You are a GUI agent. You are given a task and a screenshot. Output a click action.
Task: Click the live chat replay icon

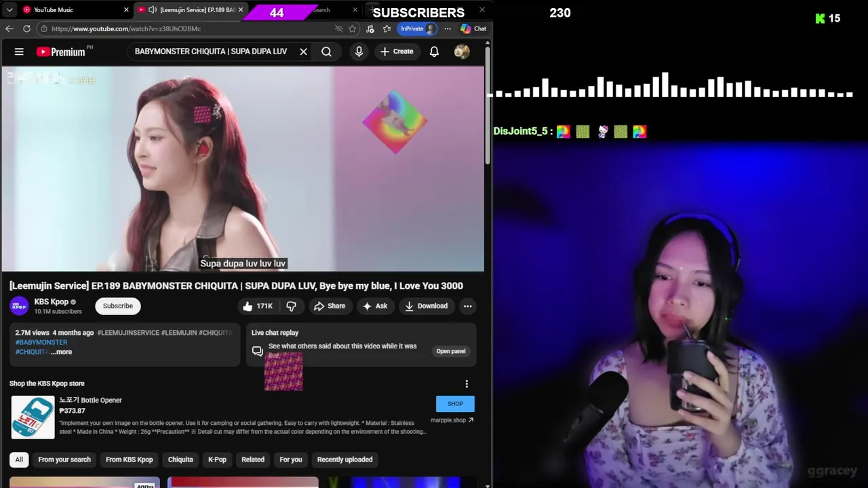pyautogui.click(x=257, y=351)
